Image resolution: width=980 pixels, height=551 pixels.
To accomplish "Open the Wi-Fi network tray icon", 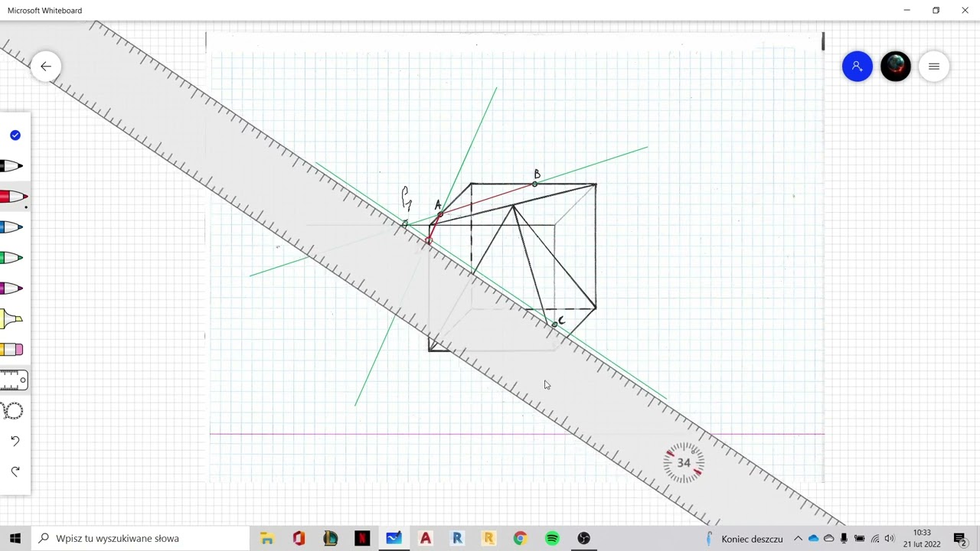I will click(x=875, y=539).
